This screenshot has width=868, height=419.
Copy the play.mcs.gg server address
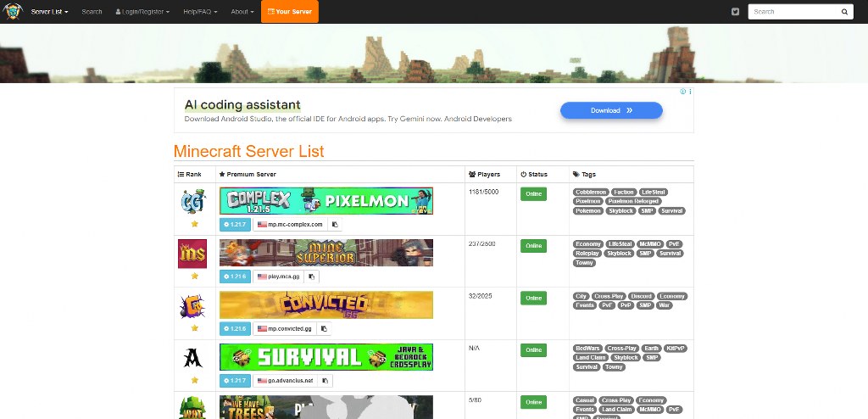312,277
